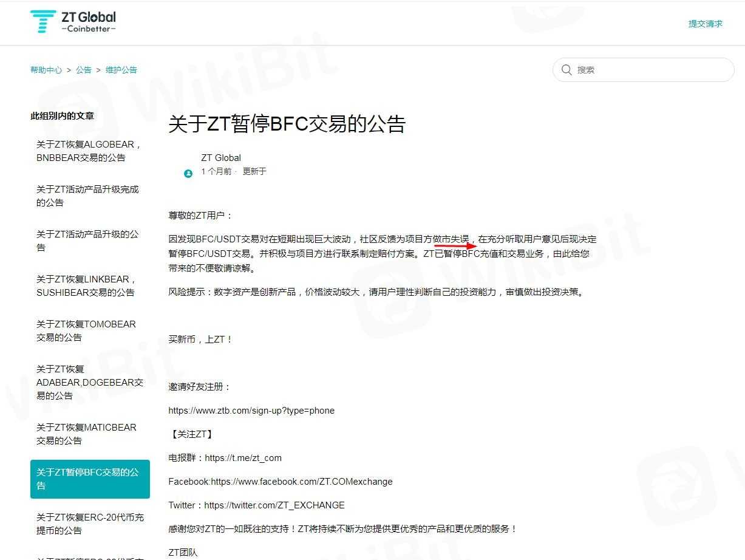Click the ztb.com sign-up URL
Image resolution: width=745 pixels, height=560 pixels.
(251, 411)
